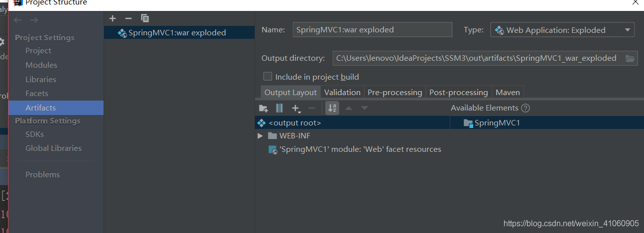Navigate back with the left arrow
This screenshot has height=233, width=644.
click(18, 20)
